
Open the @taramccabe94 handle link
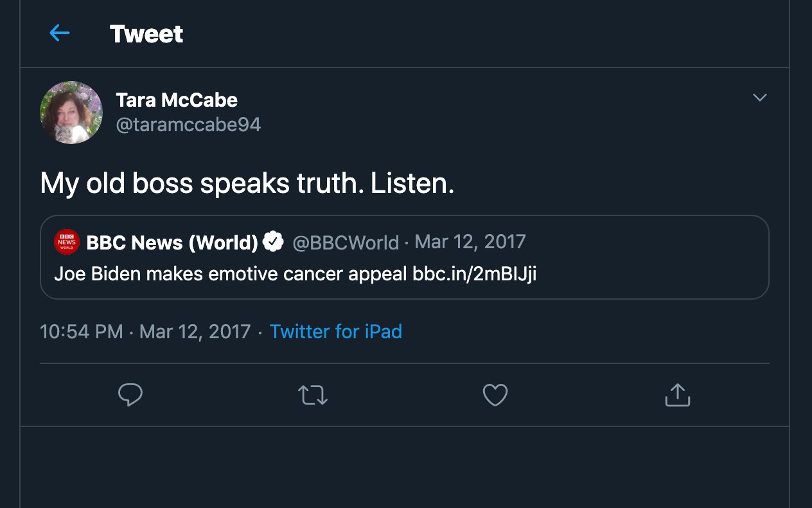[188, 124]
